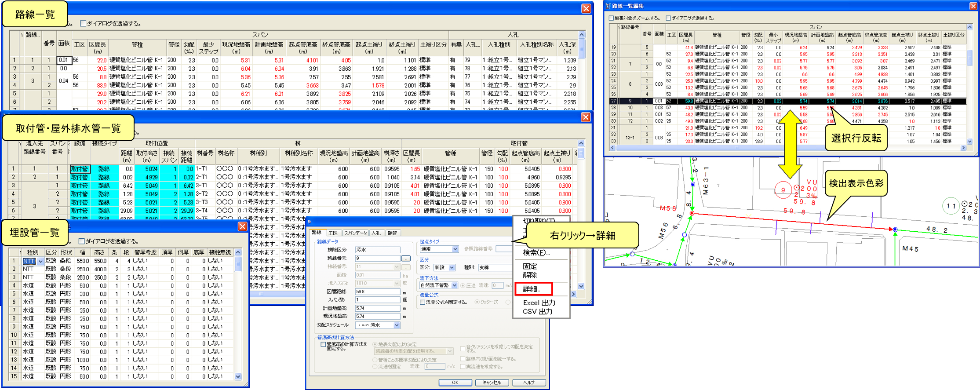The height and width of the screenshot is (390, 980).
Task: Click the 区間距離 input field
Action: pos(377,292)
